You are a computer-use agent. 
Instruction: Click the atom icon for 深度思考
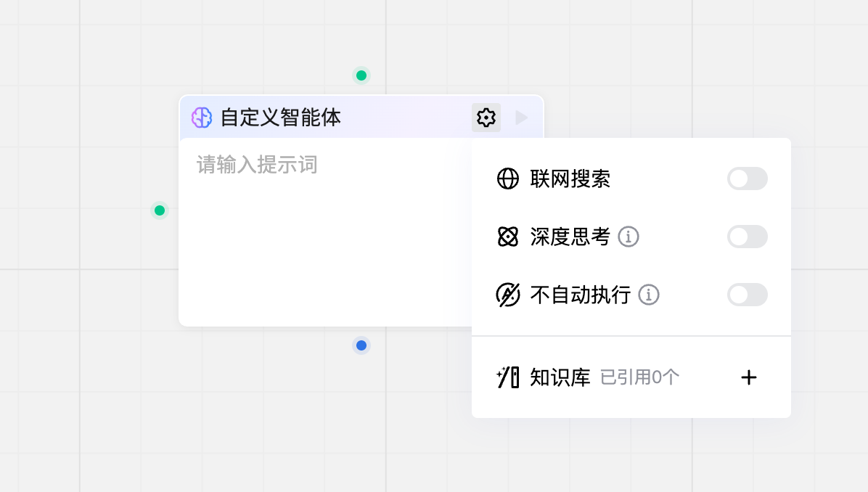tap(507, 237)
